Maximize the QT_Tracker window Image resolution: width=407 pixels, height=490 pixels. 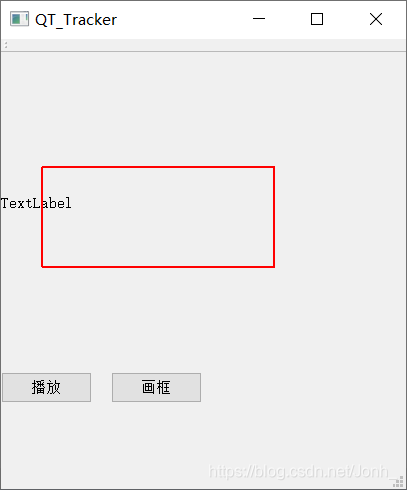(317, 19)
